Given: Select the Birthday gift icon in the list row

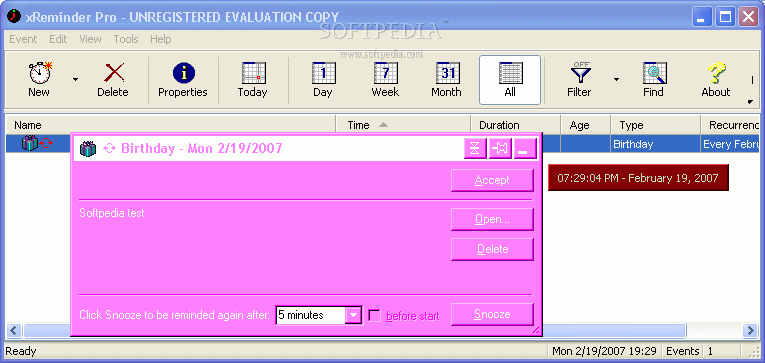Looking at the screenshot, I should coord(29,143).
